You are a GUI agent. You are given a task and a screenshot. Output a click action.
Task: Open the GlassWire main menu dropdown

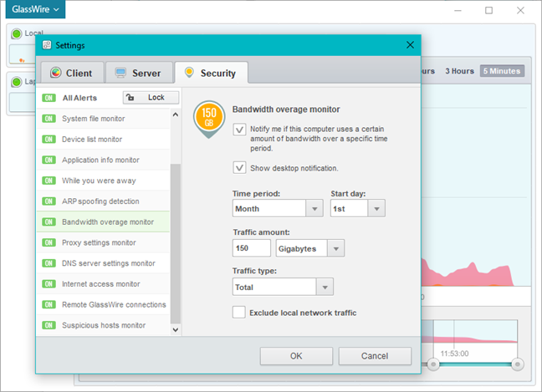coord(35,9)
